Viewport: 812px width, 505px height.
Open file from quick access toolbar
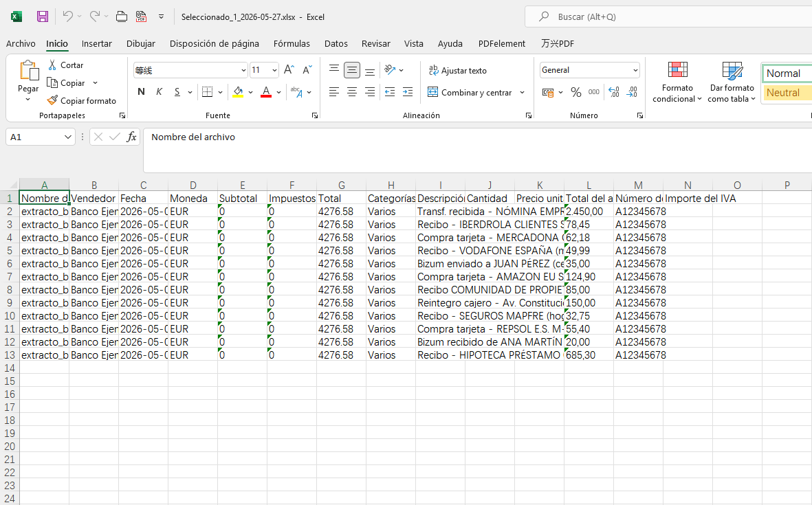(x=121, y=16)
